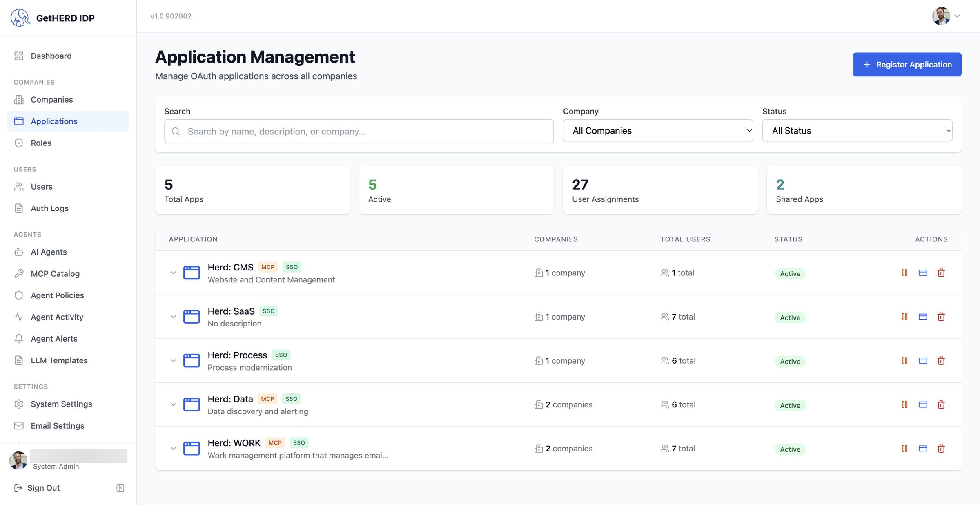Screen dimensions: 980x505
Task: Expand the Herd: CMS row
Action: (x=173, y=273)
